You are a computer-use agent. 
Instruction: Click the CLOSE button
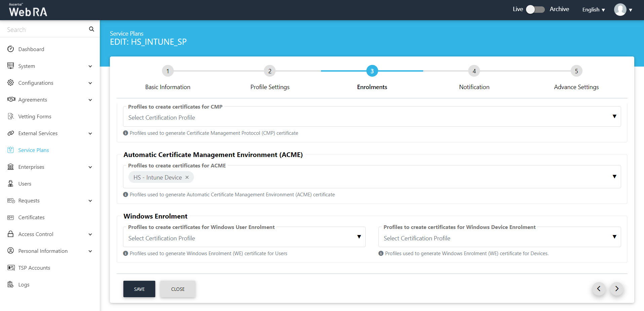177,289
